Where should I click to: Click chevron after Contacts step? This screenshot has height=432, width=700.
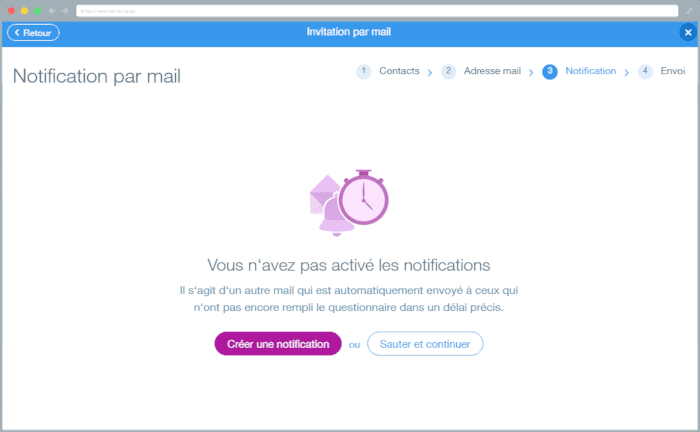430,72
